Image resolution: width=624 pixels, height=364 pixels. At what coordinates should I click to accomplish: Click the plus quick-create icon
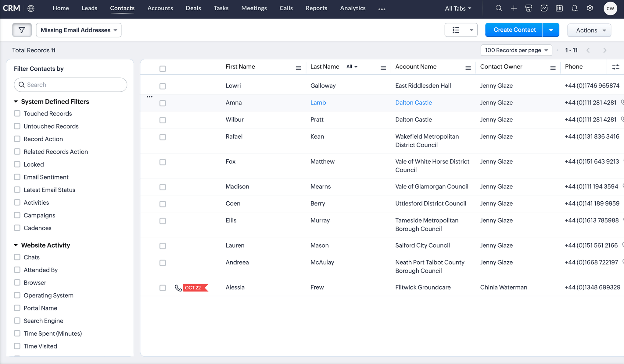coord(514,8)
